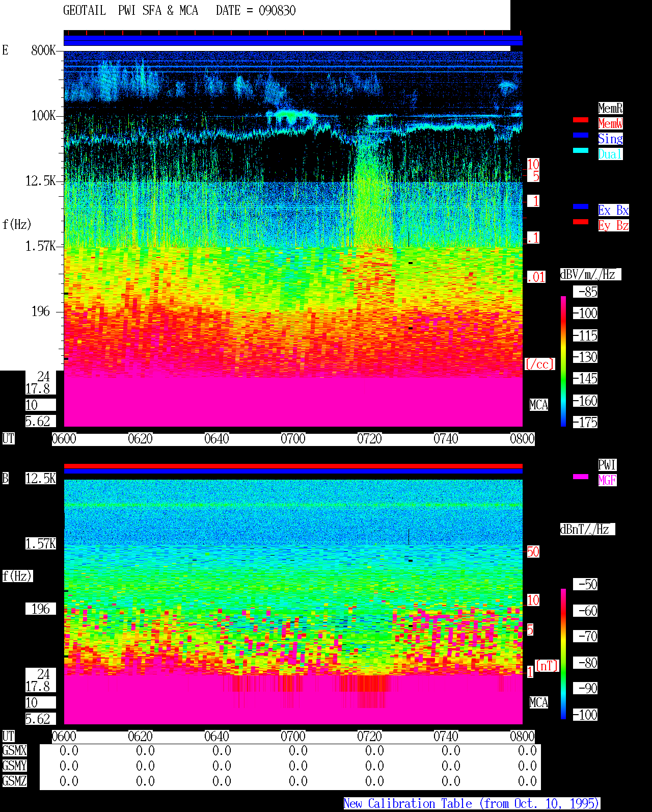The width and height of the screenshot is (652, 812).
Task: Click the -50 value on magnetic color scale
Action: point(585,584)
